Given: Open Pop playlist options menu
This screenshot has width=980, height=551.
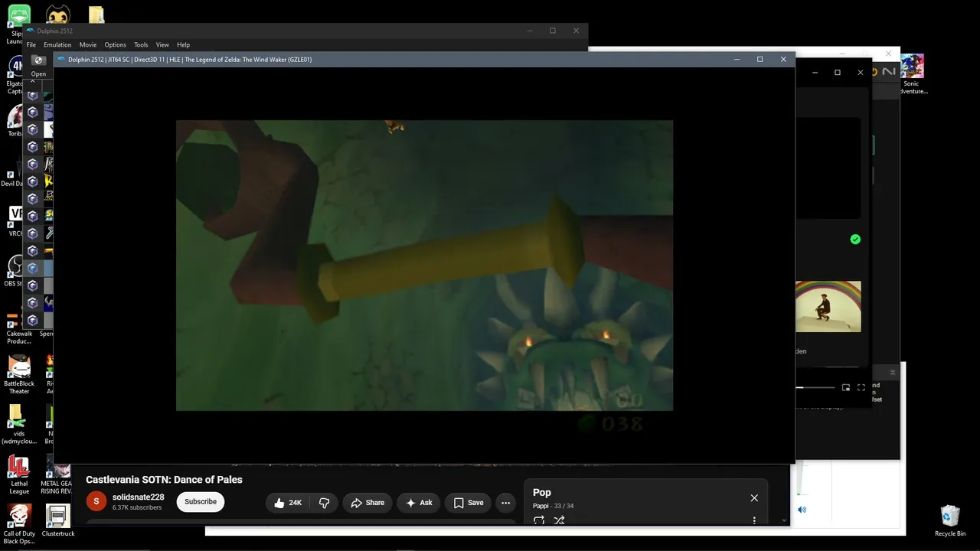Looking at the screenshot, I should (x=754, y=520).
